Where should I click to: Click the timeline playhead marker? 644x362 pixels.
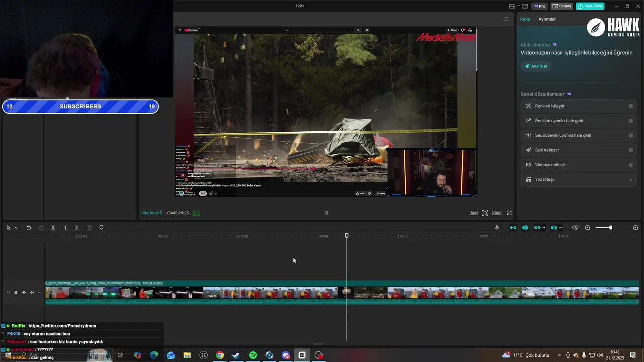coord(347,235)
